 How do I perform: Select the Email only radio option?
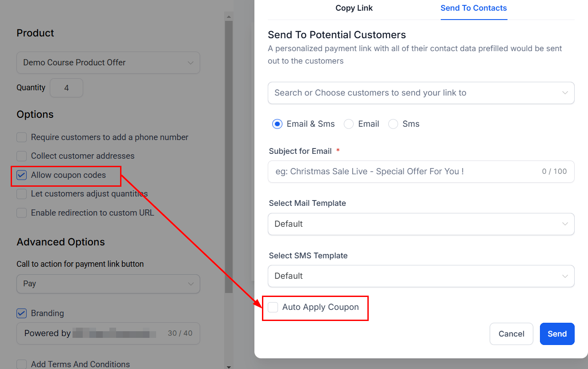coord(349,124)
